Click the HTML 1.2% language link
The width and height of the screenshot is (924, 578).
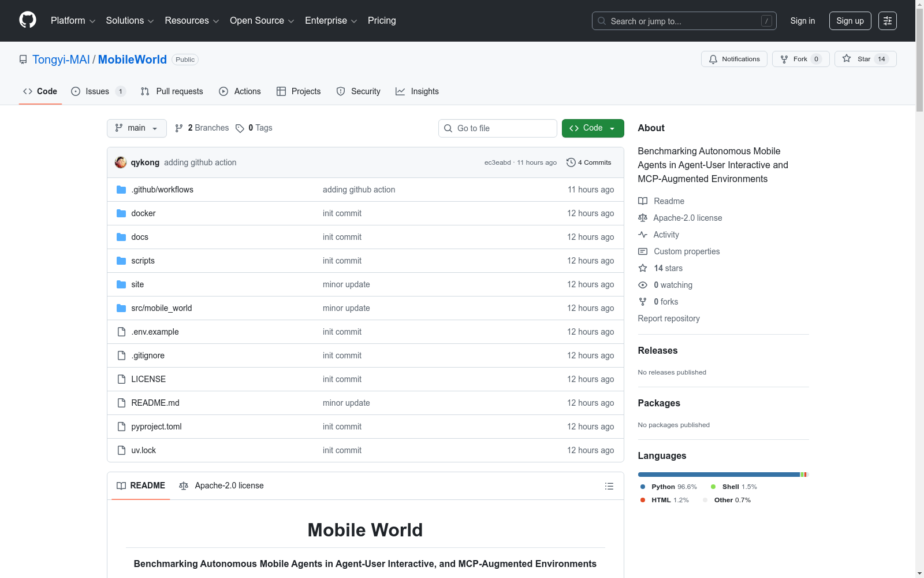point(665,500)
